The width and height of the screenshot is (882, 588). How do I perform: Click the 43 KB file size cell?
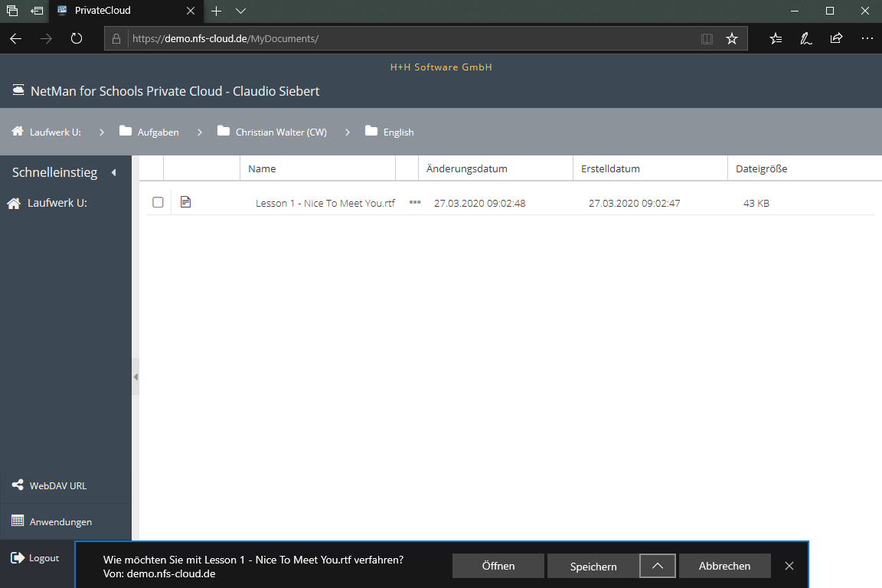pos(756,203)
